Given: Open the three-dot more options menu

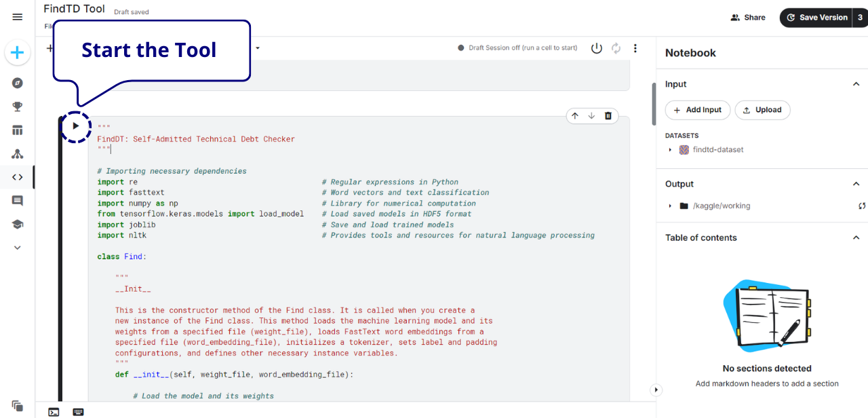Looking at the screenshot, I should tap(635, 48).
